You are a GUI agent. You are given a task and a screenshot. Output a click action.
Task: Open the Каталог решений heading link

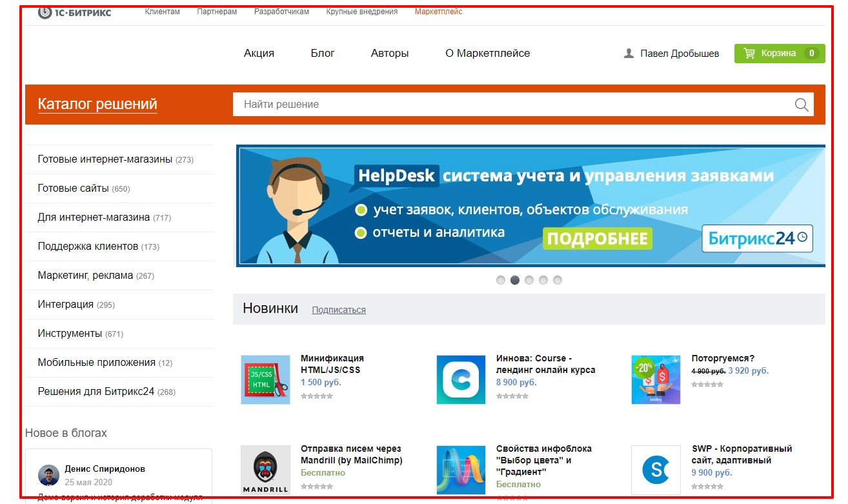click(97, 105)
